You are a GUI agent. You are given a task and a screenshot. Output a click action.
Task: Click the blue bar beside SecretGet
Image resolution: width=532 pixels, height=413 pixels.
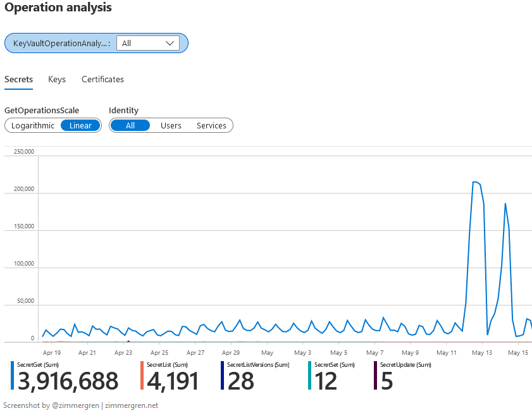click(x=12, y=374)
